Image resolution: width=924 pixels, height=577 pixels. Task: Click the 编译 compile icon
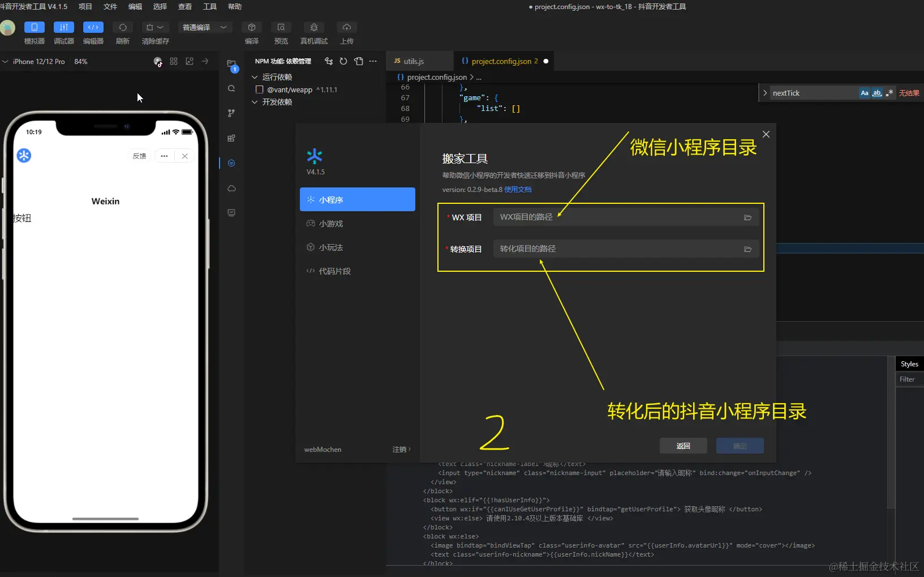(252, 27)
